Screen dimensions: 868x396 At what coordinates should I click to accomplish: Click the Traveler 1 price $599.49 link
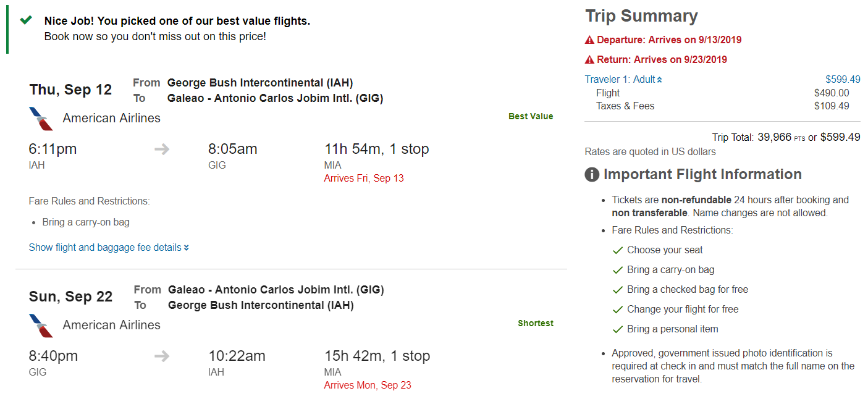[x=843, y=80]
